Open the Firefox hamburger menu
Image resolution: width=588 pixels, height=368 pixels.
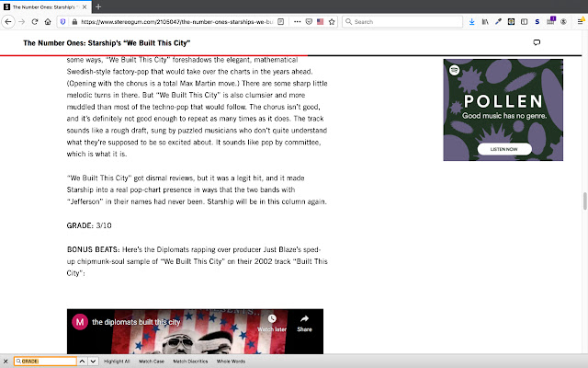(580, 22)
